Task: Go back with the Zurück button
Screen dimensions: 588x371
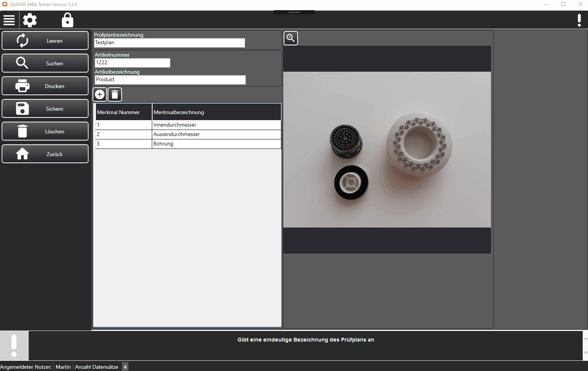Action: [45, 154]
